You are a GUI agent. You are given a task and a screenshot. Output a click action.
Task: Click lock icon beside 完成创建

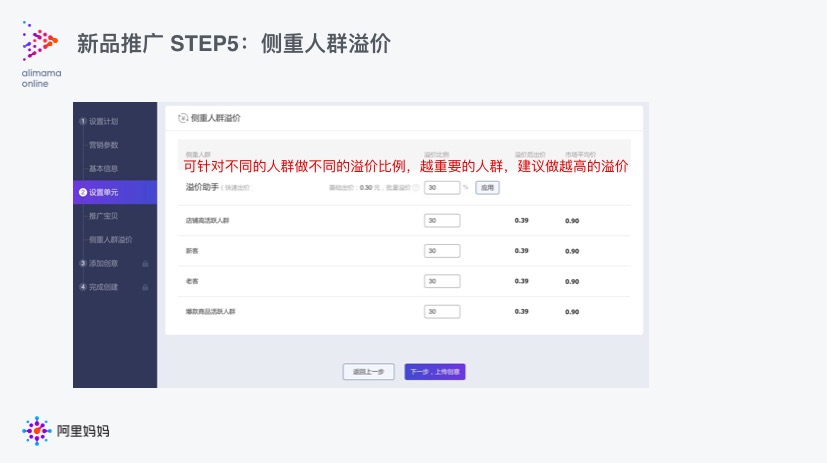click(145, 287)
